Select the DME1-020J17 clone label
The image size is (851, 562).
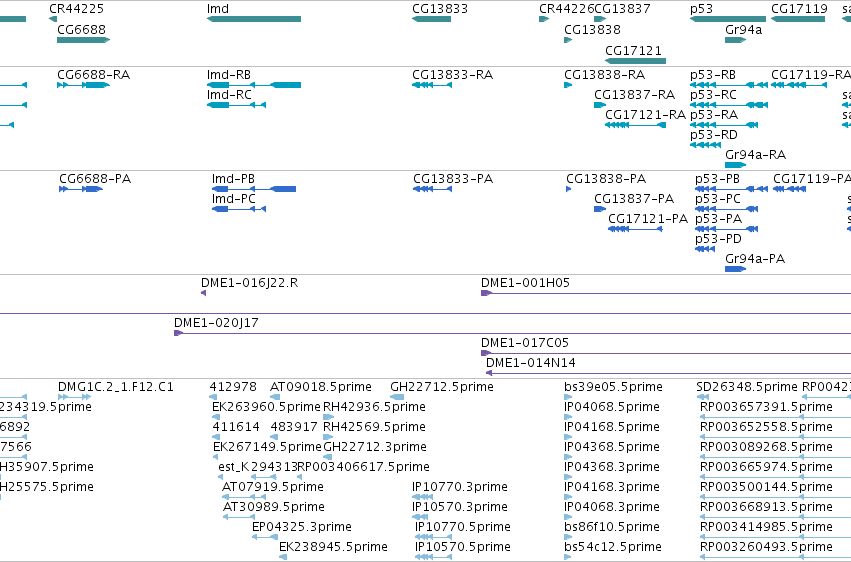click(216, 323)
